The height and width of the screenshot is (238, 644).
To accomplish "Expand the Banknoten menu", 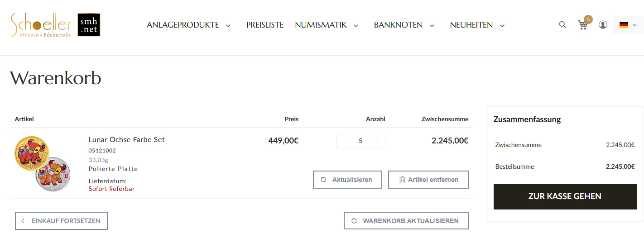I will (404, 25).
